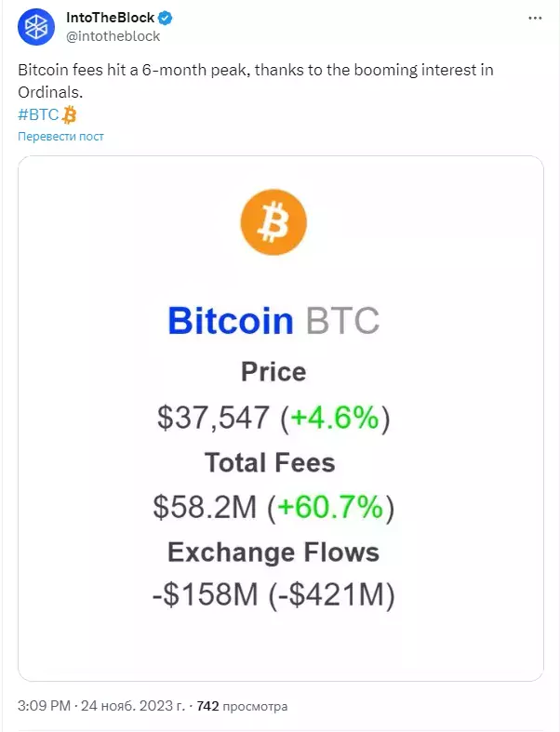Image resolution: width=560 pixels, height=732 pixels.
Task: Click the blue verified badge
Action: click(x=166, y=19)
